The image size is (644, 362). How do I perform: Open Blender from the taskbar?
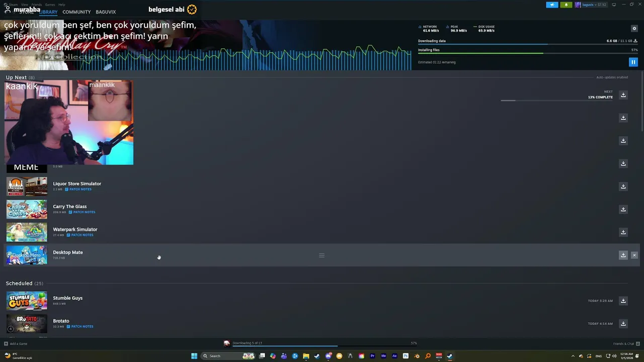point(417,356)
